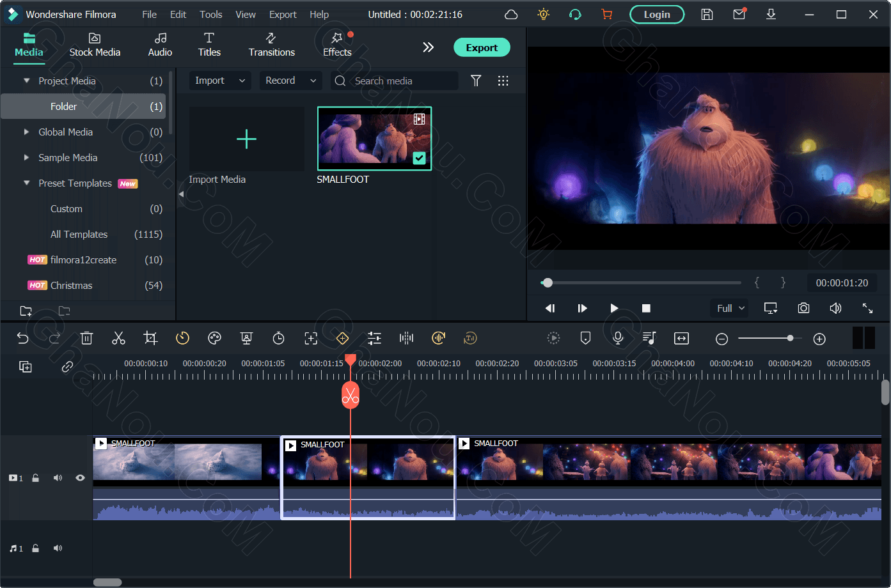This screenshot has width=891, height=588.
Task: Click the Import Media plus tile
Action: pyautogui.click(x=246, y=139)
